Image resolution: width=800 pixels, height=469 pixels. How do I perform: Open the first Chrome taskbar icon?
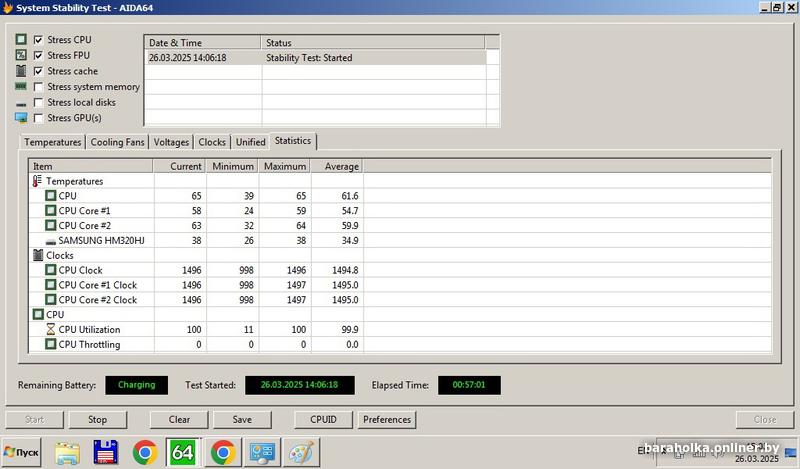(145, 452)
